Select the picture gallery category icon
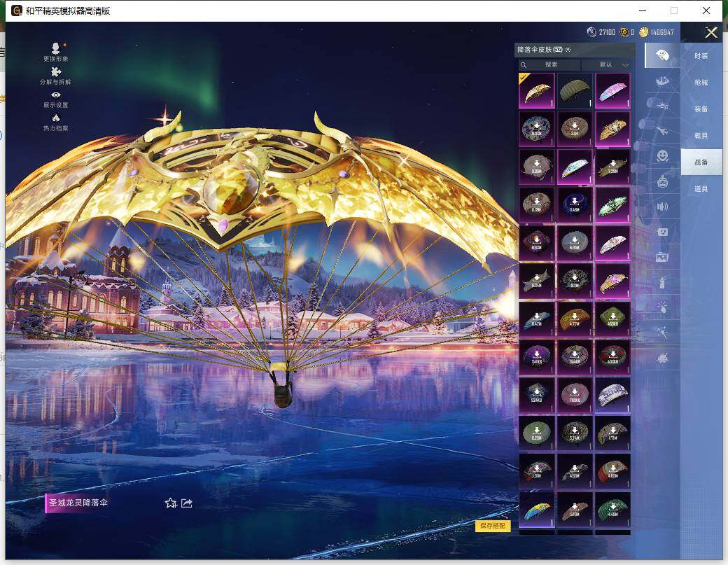The width and height of the screenshot is (728, 565). 662,257
